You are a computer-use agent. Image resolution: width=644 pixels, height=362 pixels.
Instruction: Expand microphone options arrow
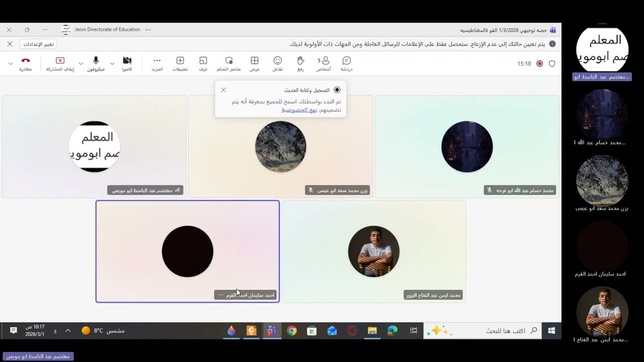click(x=80, y=64)
